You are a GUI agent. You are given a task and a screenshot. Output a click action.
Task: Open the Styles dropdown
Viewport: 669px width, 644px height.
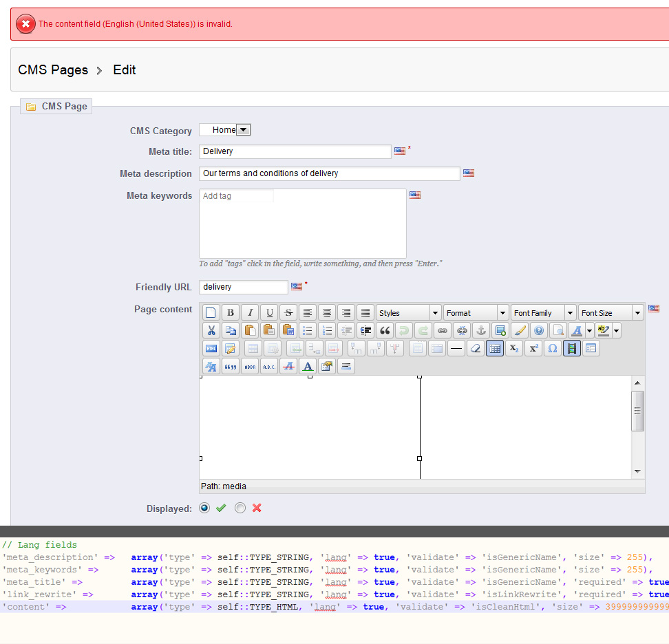pyautogui.click(x=408, y=312)
